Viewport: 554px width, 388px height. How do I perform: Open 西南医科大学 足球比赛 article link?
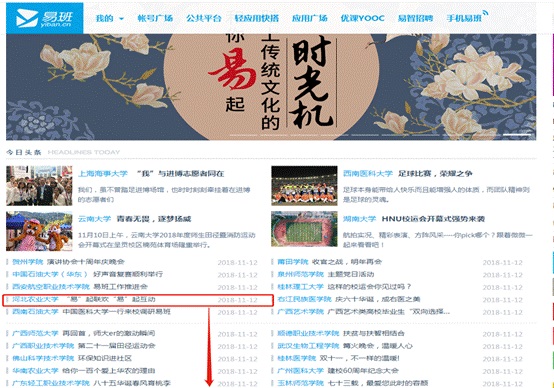(407, 174)
